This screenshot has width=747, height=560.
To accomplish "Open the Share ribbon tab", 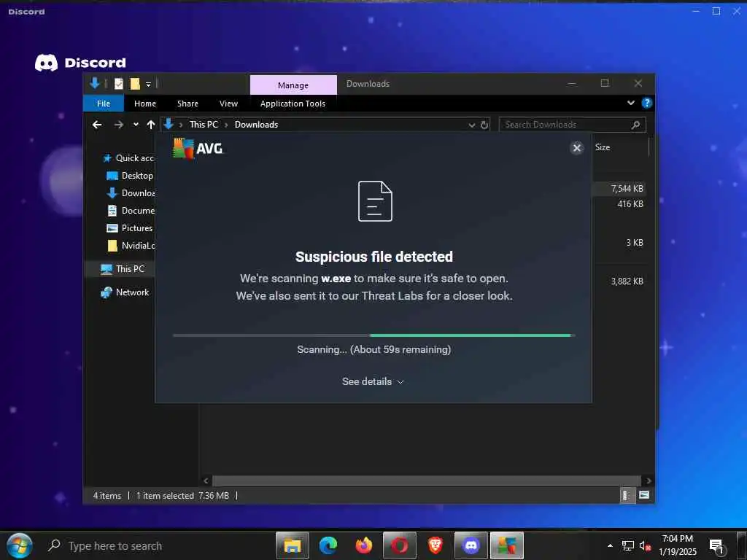I will (187, 104).
